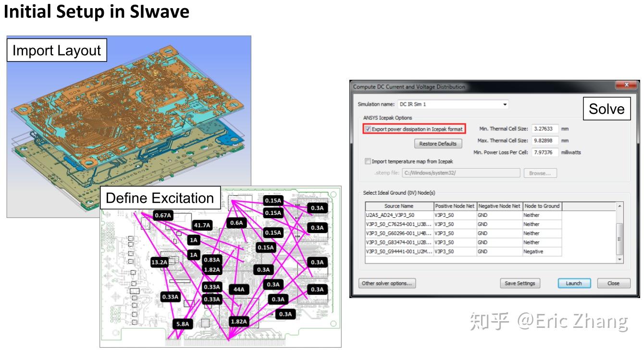Click the 0.83A current source label

[212, 260]
